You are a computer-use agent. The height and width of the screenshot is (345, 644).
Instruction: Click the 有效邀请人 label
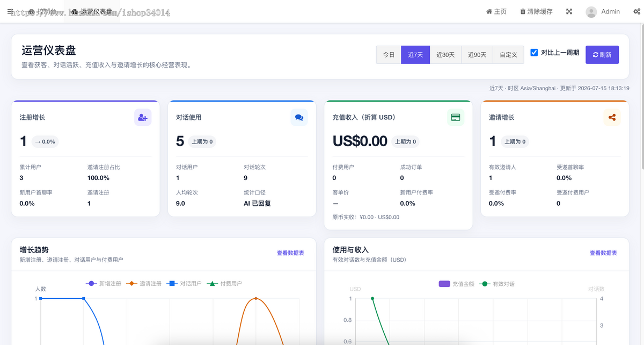502,167
